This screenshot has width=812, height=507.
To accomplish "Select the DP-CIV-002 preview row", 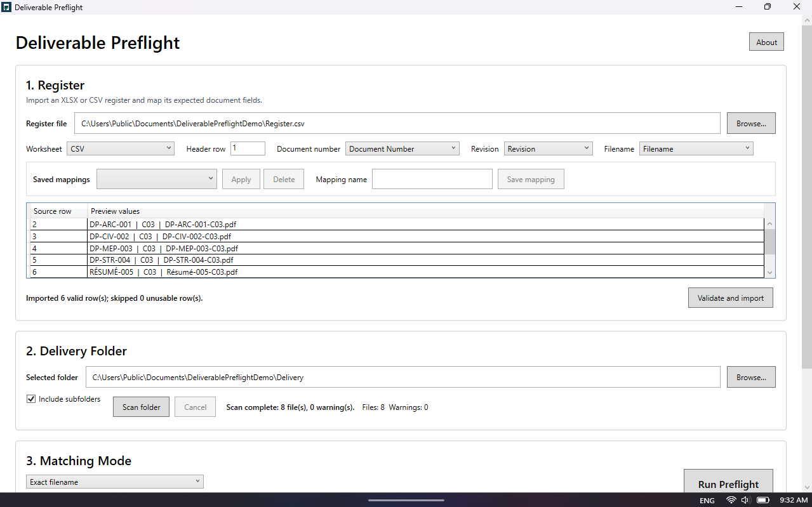I will [x=397, y=236].
